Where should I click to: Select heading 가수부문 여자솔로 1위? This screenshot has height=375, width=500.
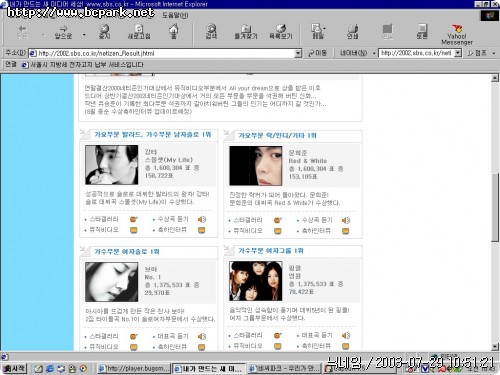click(x=127, y=252)
